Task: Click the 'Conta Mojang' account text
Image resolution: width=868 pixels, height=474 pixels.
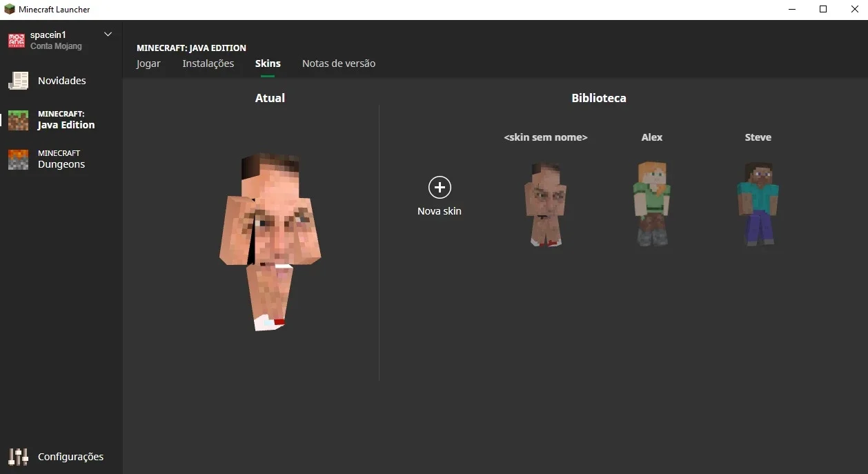Action: click(56, 46)
